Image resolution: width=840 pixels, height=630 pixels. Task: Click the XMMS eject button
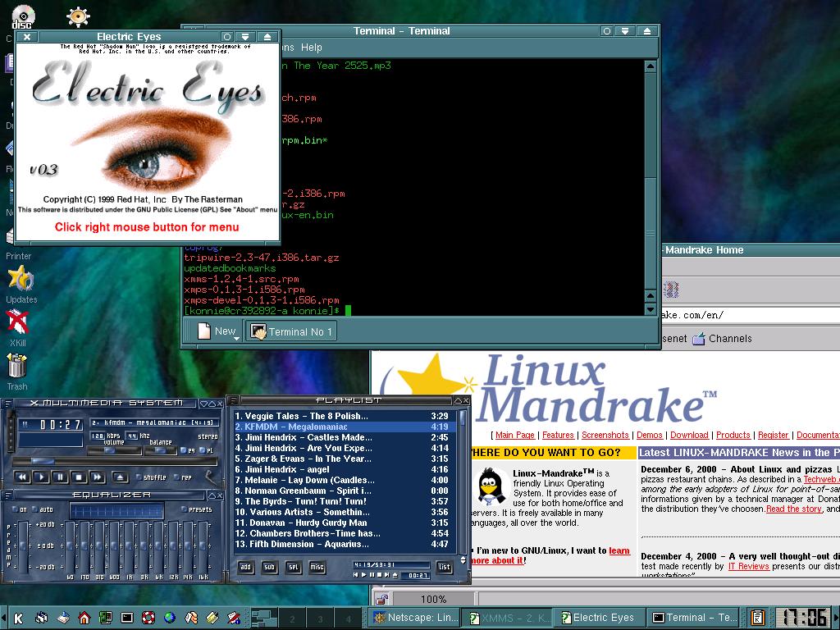pyautogui.click(x=120, y=477)
